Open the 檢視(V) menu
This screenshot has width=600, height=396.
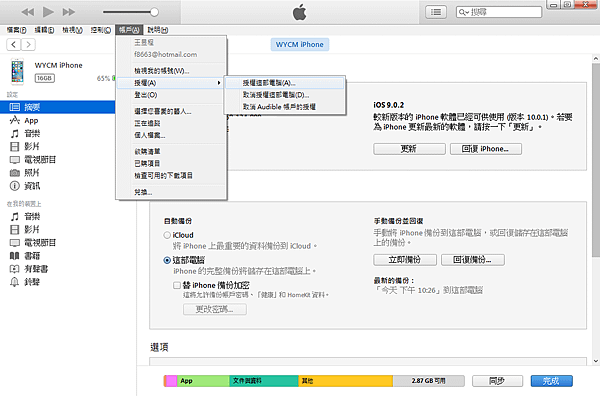72,30
